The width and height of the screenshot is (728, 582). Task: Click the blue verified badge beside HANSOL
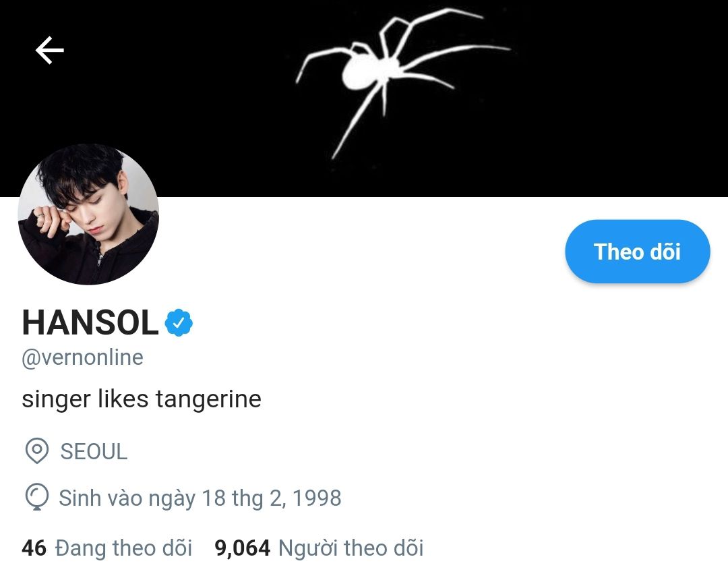179,323
